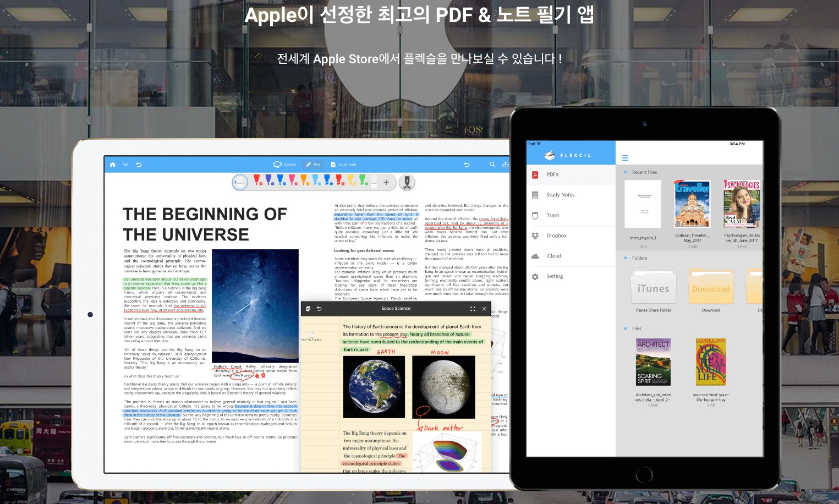Tap the Moon photo in the note
The height and width of the screenshot is (504, 839).
(443, 387)
